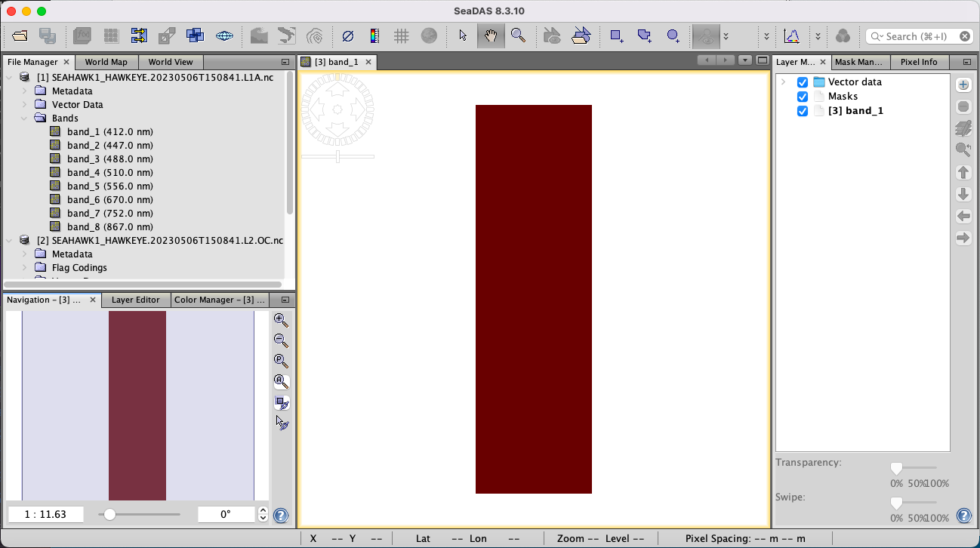Image resolution: width=980 pixels, height=548 pixels.
Task: Click the zoom to actual pixels (P) icon
Action: point(281,361)
